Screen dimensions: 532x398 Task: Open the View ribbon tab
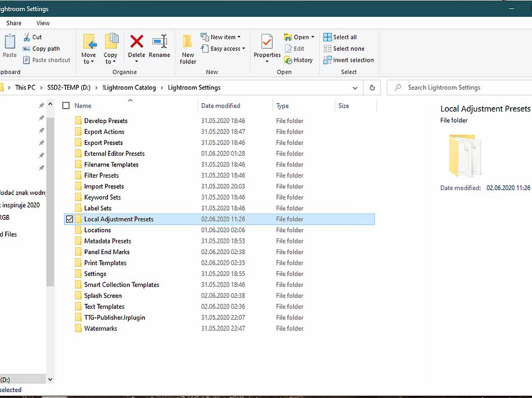click(x=43, y=23)
